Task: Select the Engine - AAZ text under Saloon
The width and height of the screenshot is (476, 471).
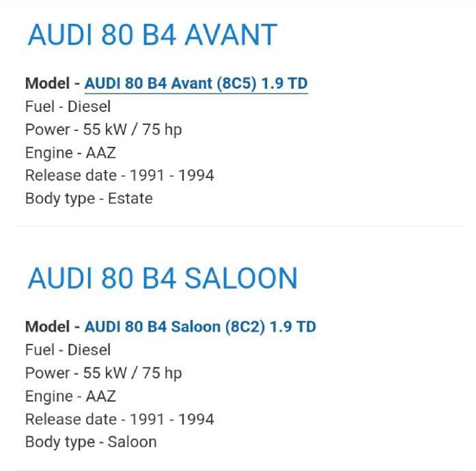Action: tap(70, 396)
